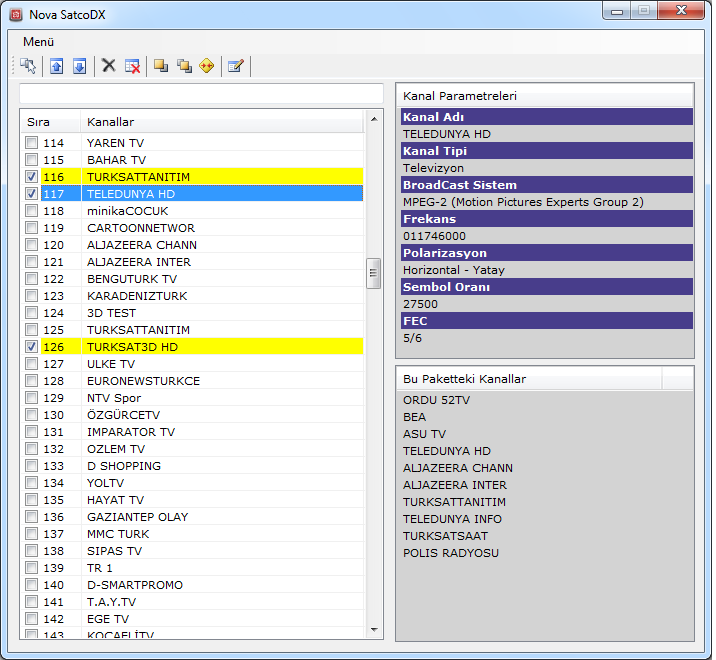Select GAZIANTEP OLAY channel
This screenshot has width=716, height=660.
[x=192, y=517]
